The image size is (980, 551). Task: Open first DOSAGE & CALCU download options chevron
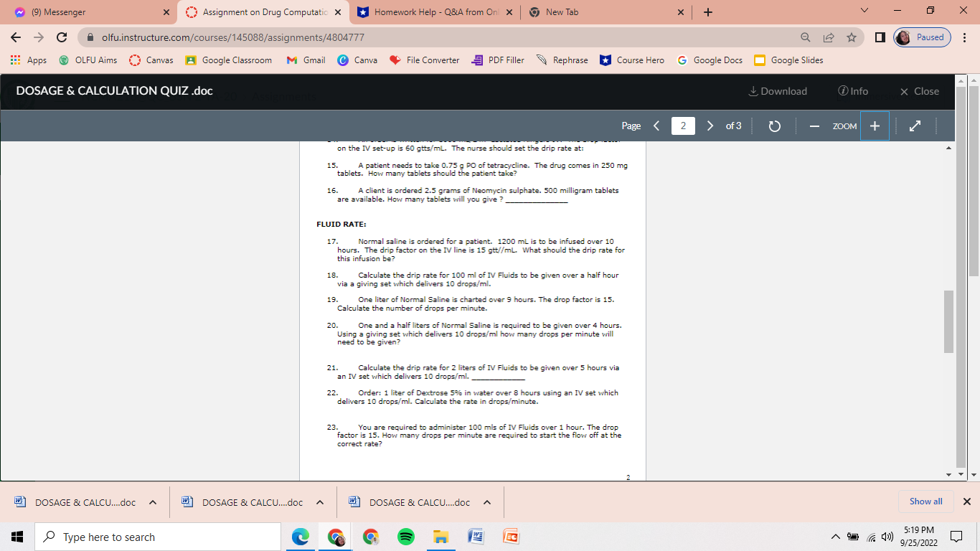(153, 502)
